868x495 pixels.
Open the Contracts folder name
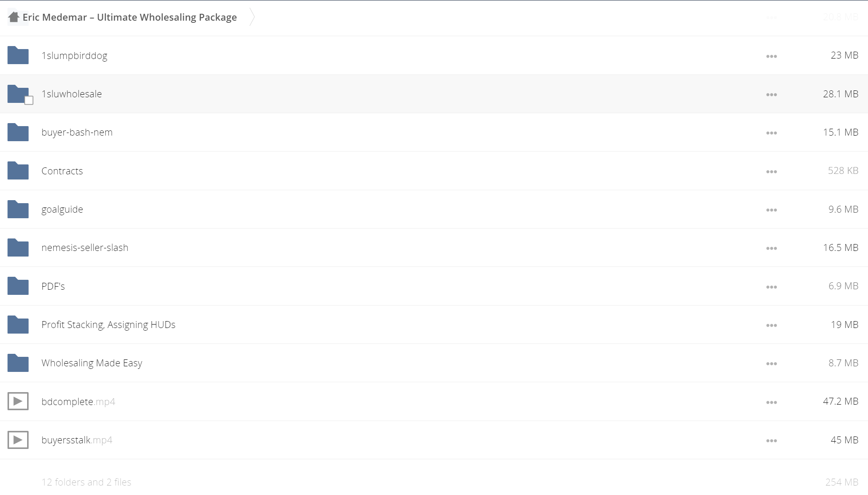tap(62, 171)
